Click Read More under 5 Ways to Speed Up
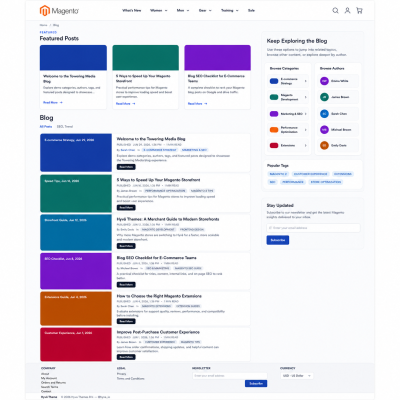 click(x=126, y=207)
